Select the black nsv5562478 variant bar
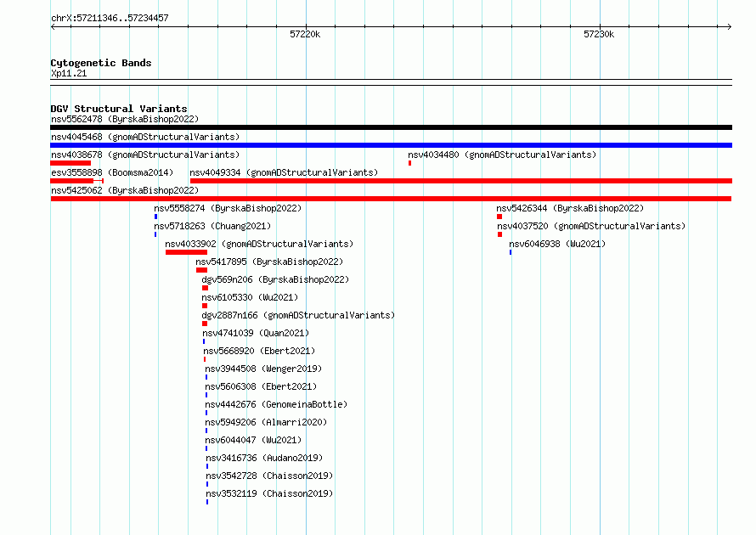Image resolution: width=756 pixels, height=535 pixels. (x=391, y=127)
